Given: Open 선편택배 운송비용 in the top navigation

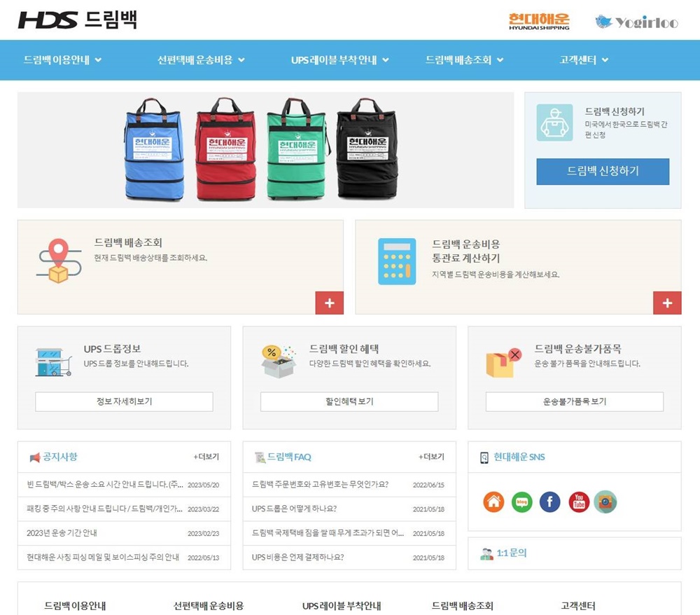Looking at the screenshot, I should click(195, 60).
